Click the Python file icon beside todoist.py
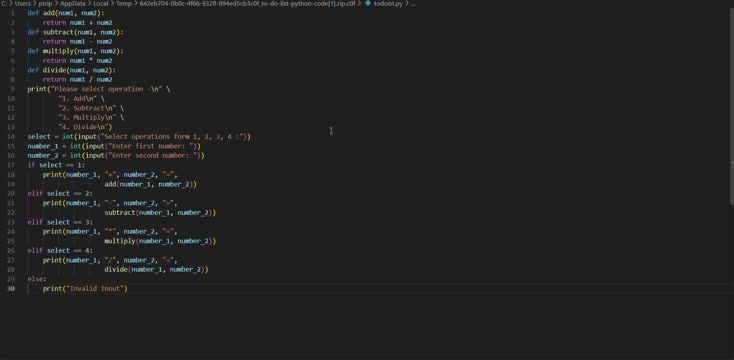This screenshot has height=360, width=734. click(368, 3)
